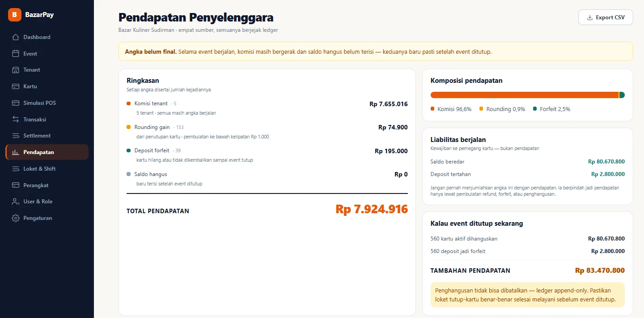Select the Kartu menu label
This screenshot has height=318, width=644.
click(30, 86)
